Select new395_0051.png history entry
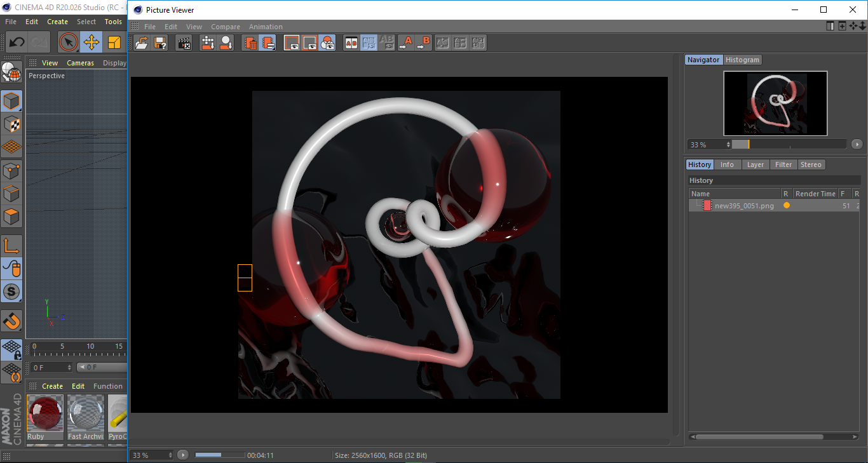The width and height of the screenshot is (868, 463). coord(774,206)
